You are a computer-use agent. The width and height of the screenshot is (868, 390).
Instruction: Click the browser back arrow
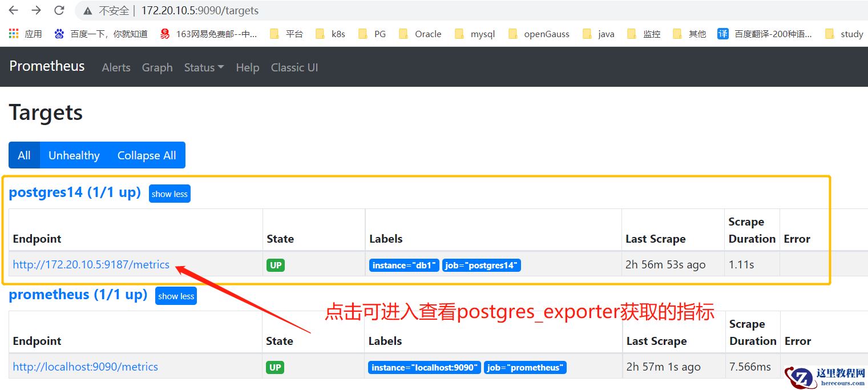[13, 10]
